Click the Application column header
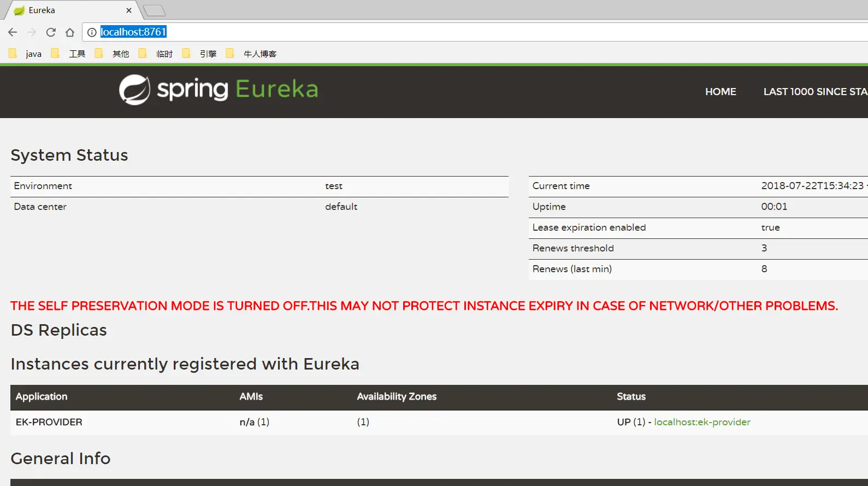Image resolution: width=868 pixels, height=486 pixels. (x=42, y=397)
